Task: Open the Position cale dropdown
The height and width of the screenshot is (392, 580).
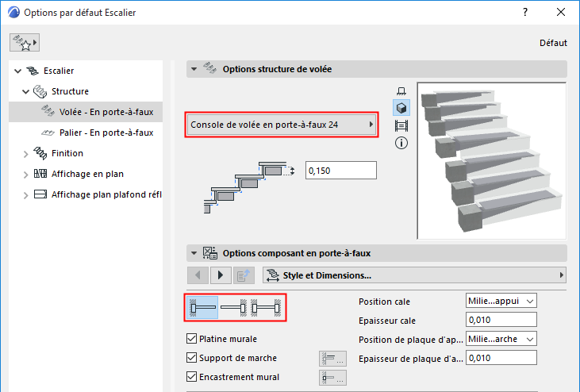Action: point(501,301)
